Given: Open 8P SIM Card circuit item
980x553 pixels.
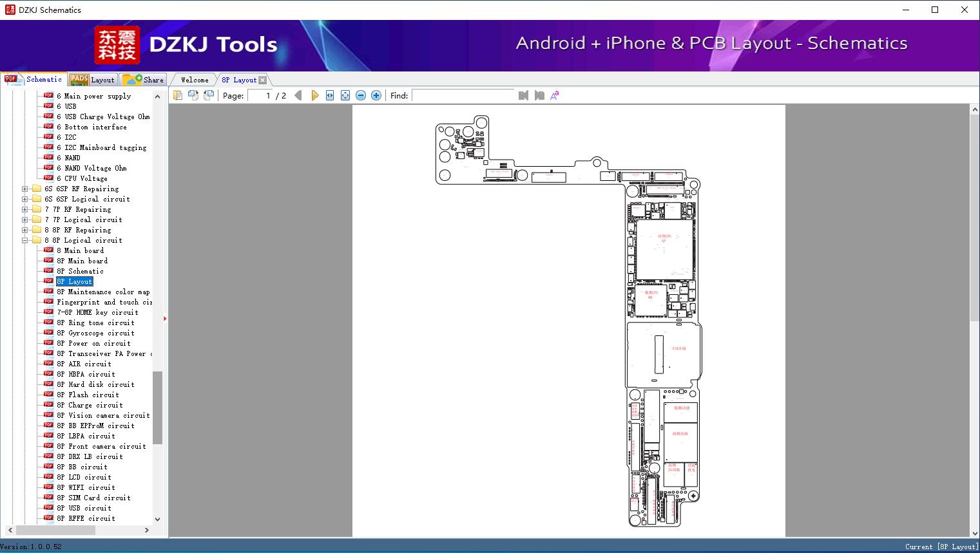Looking at the screenshot, I should coord(93,498).
